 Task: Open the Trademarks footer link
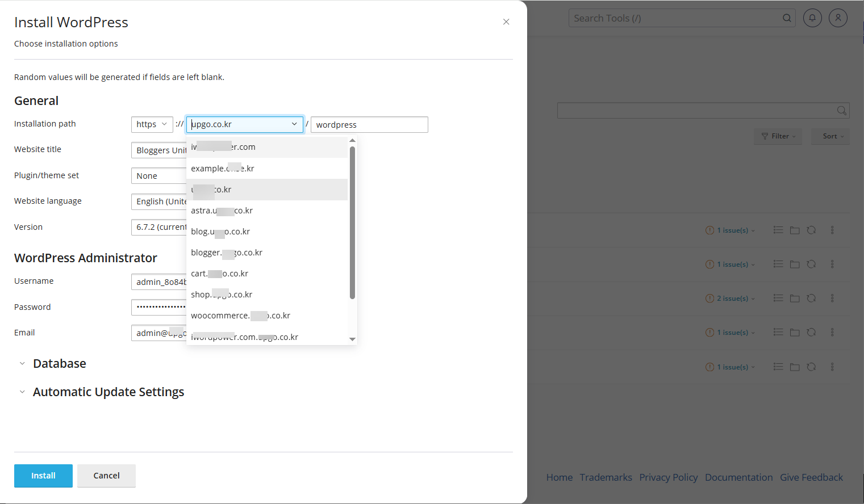pos(606,477)
